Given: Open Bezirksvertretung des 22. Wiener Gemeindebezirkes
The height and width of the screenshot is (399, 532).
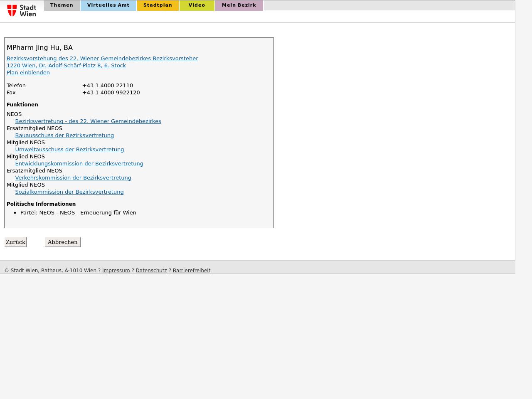Looking at the screenshot, I should tap(88, 121).
